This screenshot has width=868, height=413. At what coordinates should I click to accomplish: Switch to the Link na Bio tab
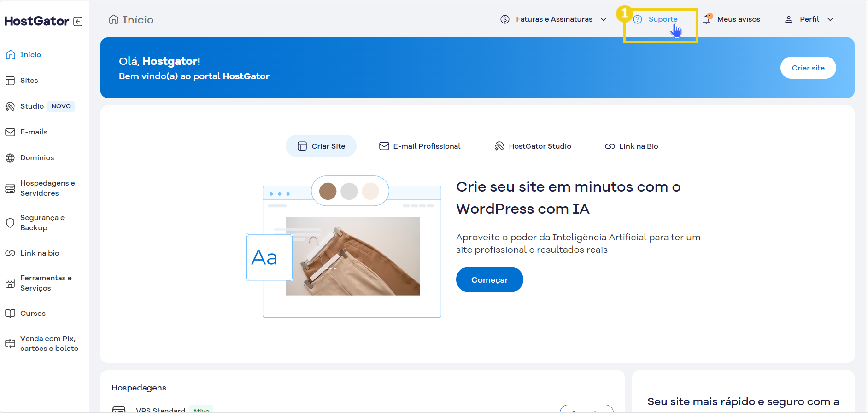(632, 146)
